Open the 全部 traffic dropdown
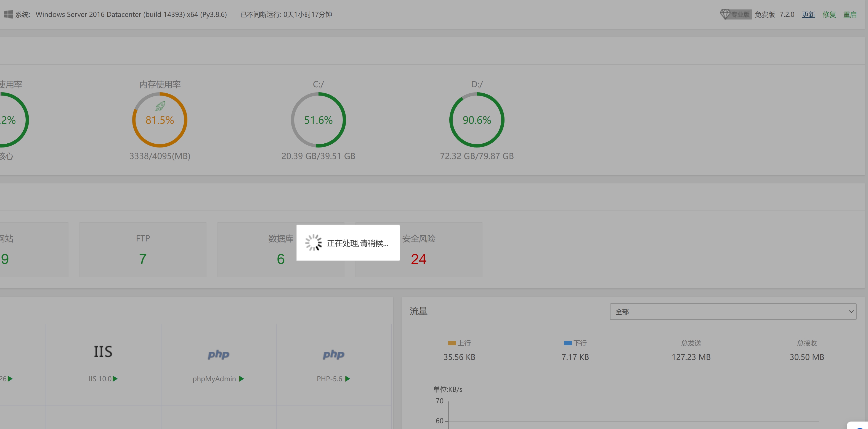Screen dimensions: 868x429 (733, 312)
